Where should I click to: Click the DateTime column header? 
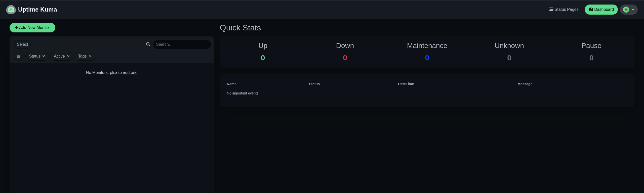coord(406,84)
